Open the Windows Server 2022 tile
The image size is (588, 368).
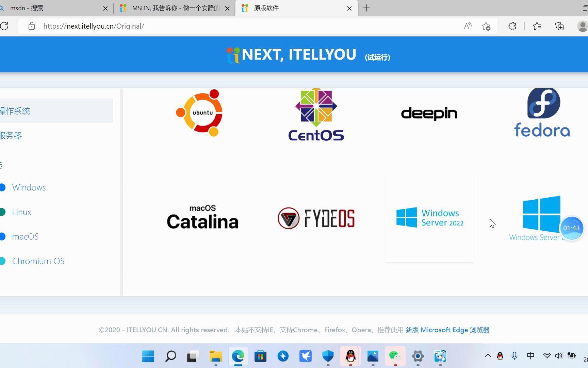429,218
